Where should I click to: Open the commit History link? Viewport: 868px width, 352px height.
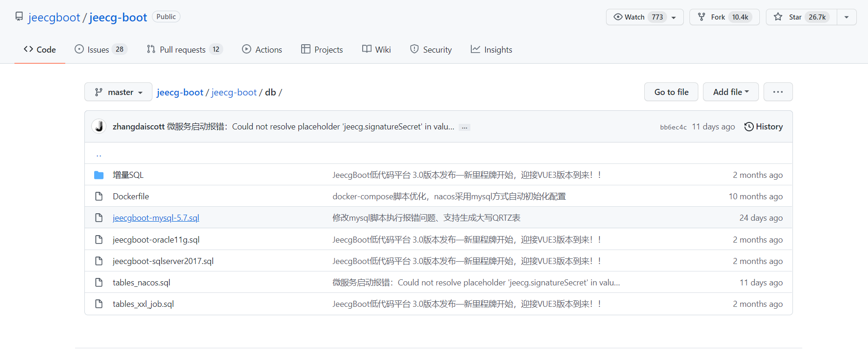coord(764,127)
